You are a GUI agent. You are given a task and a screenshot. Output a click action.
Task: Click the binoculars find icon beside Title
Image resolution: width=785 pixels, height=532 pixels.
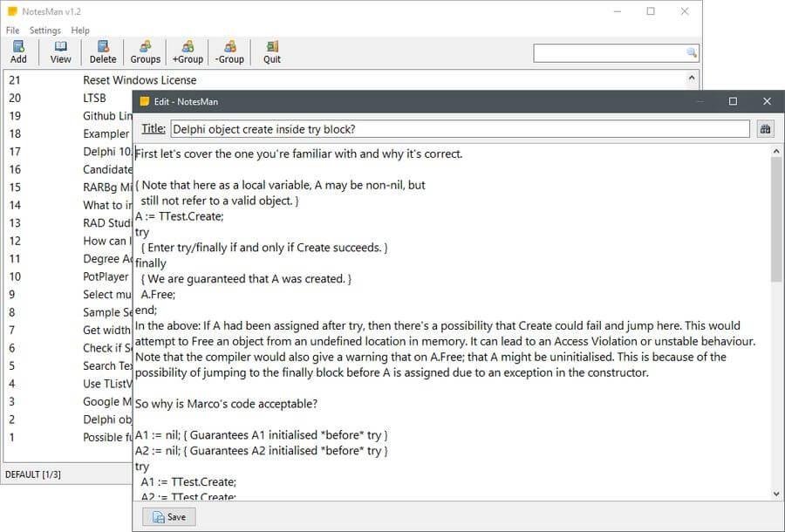(765, 129)
